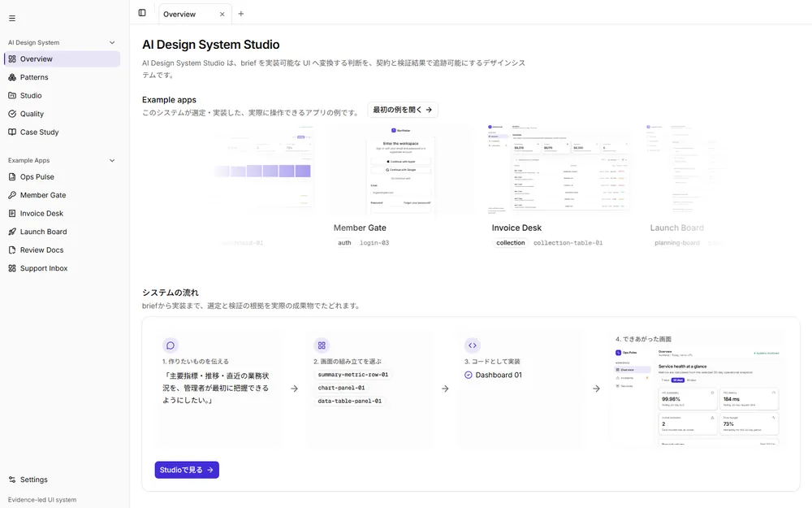The height and width of the screenshot is (508, 812).
Task: Click the Invoice Desk icon
Action: coord(12,214)
